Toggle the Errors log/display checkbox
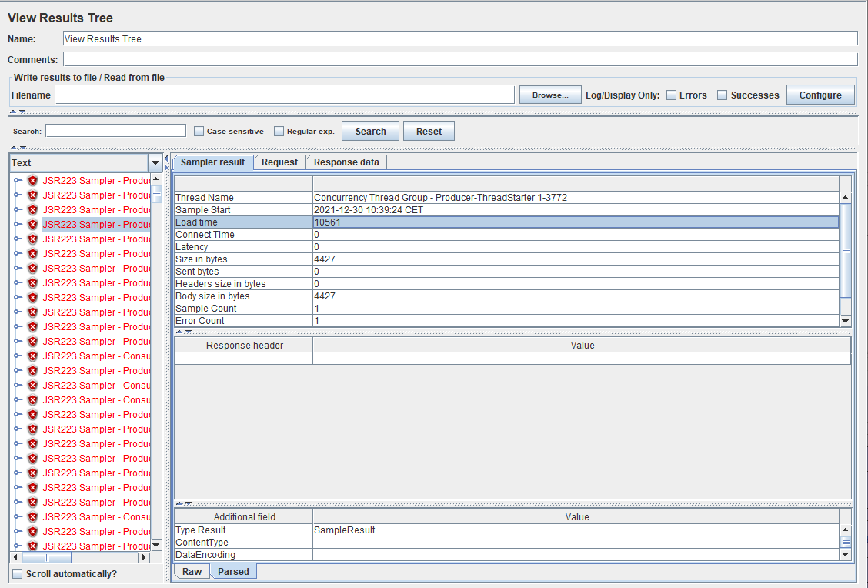Screen dimensions: 868x588 [x=672, y=95]
